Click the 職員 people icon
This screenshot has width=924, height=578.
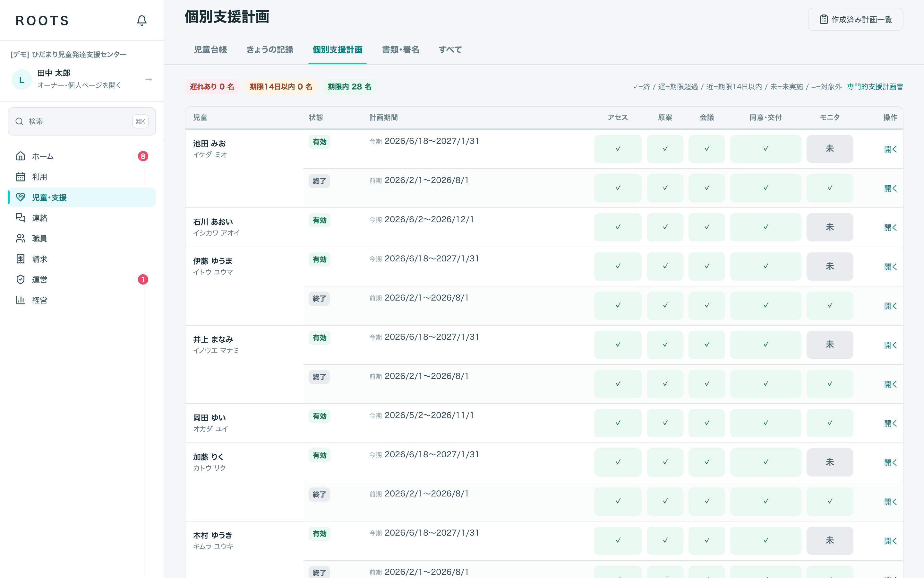pyautogui.click(x=21, y=239)
